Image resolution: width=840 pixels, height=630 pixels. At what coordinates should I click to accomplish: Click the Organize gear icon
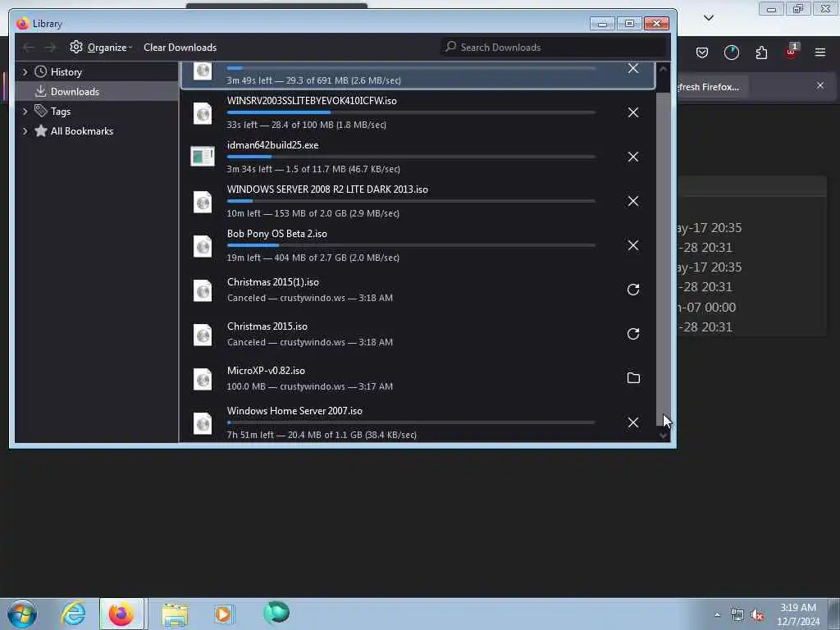(x=76, y=47)
